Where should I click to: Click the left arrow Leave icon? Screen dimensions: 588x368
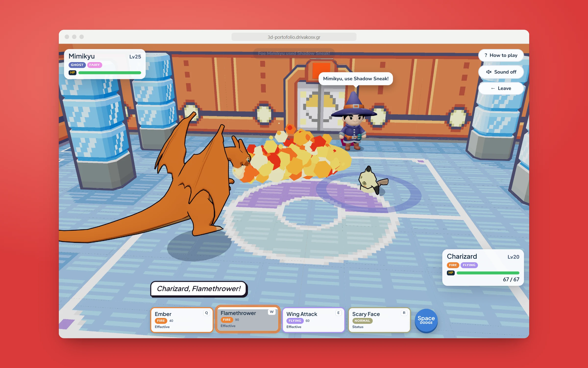pyautogui.click(x=493, y=88)
